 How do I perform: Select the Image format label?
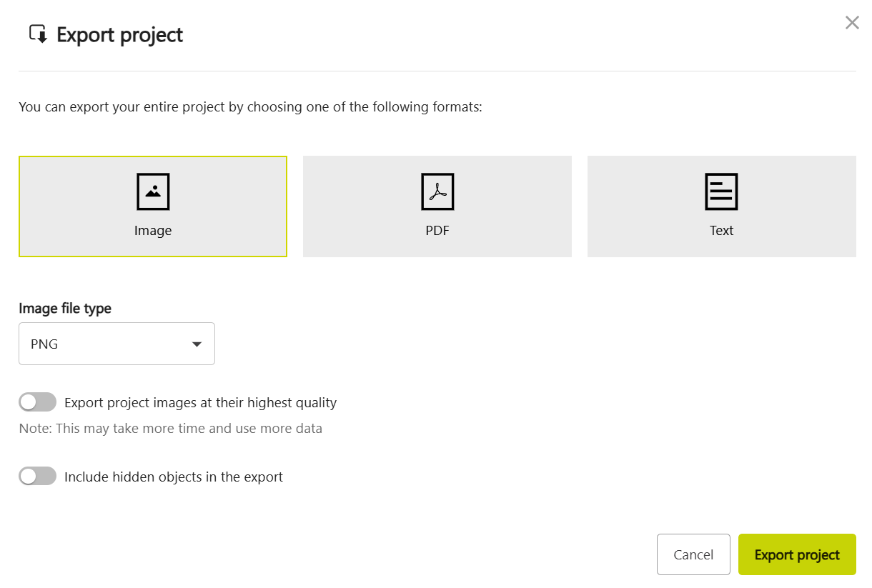tap(153, 231)
